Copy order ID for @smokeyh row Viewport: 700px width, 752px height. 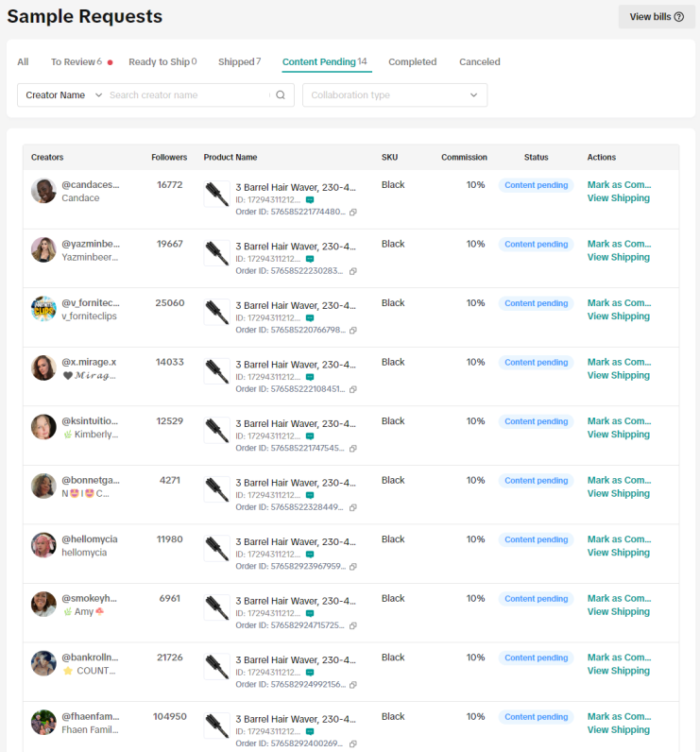(x=353, y=625)
